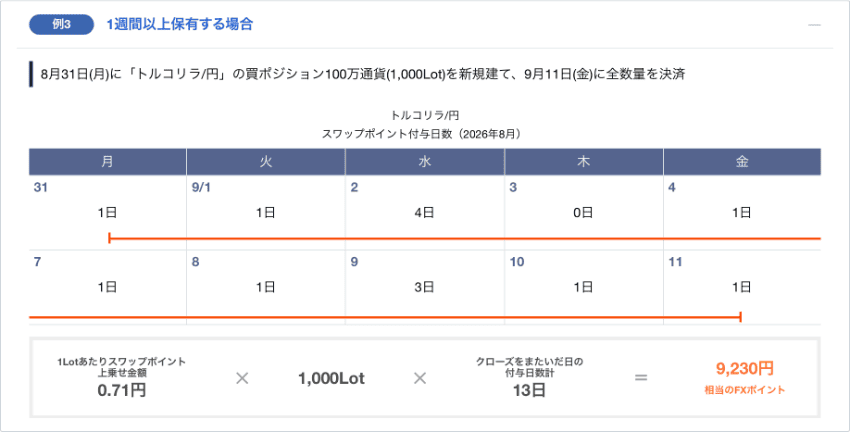Viewport: 850px width, 432px height.
Task: Select the 木 column header
Action: (583, 162)
